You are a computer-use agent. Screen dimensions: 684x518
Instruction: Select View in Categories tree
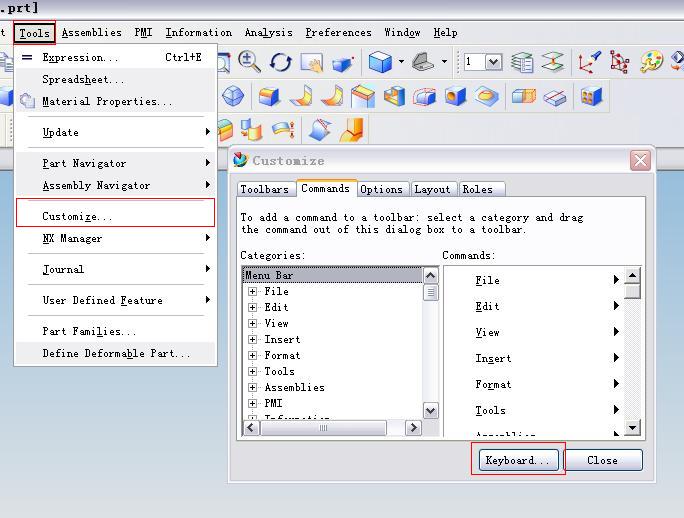tap(277, 324)
